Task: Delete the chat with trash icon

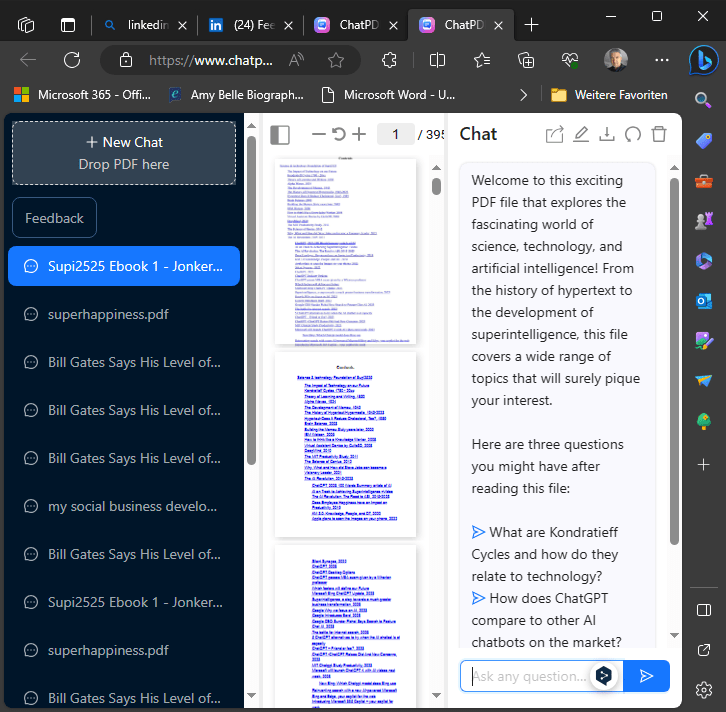Action: tap(658, 135)
